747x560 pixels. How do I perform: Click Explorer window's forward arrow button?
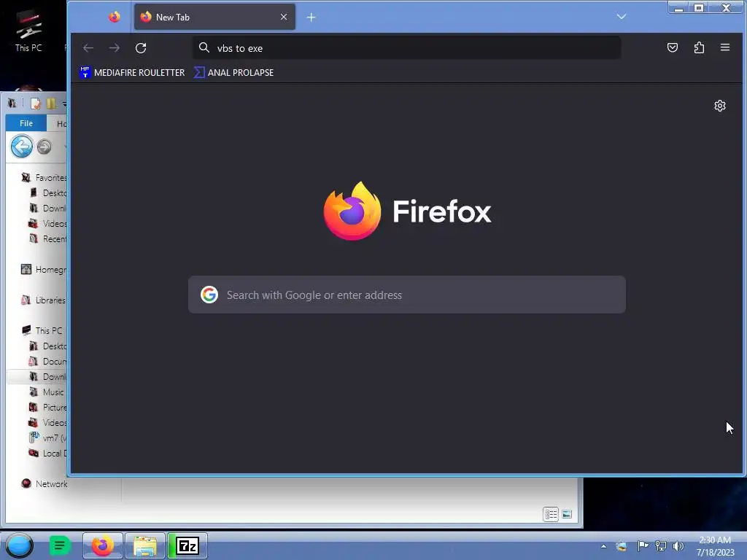[44, 147]
